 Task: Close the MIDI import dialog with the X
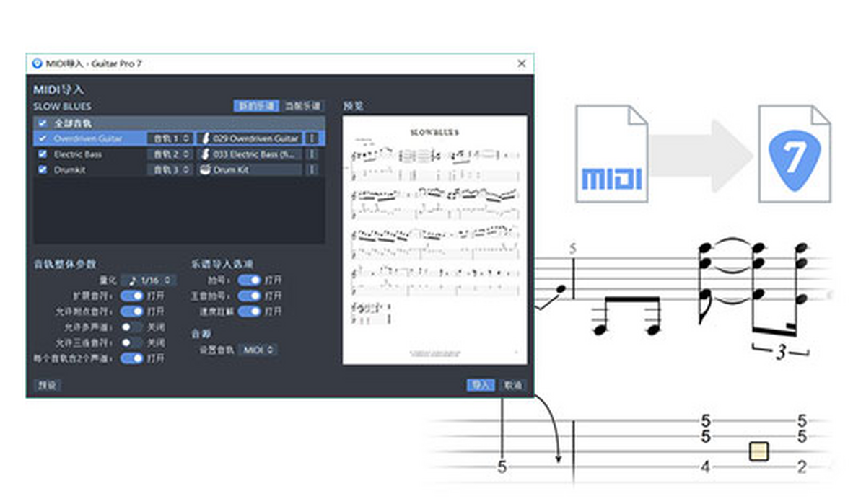point(522,63)
